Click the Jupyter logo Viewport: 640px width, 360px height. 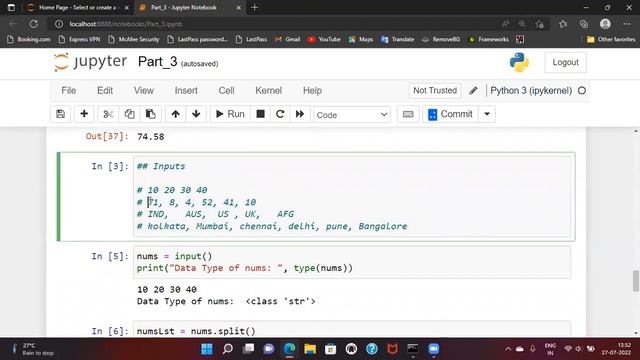[x=90, y=62]
